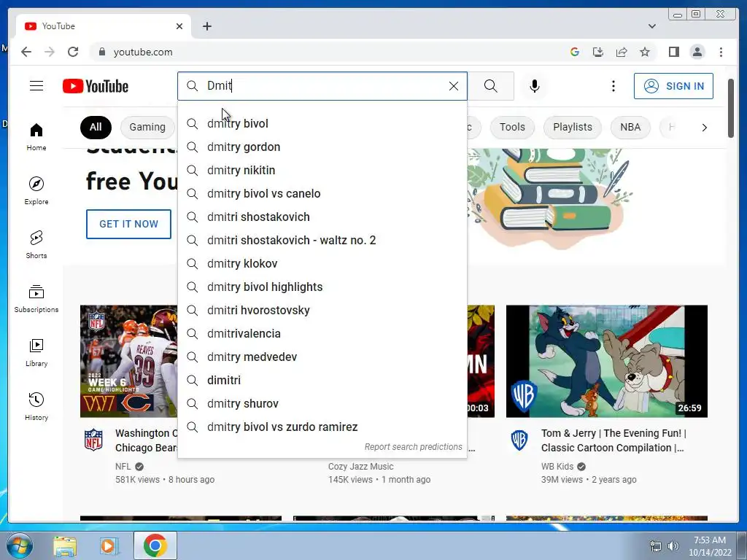The width and height of the screenshot is (747, 560).
Task: Choose suggestion "dmitry bivol highlights"
Action: 322,287
